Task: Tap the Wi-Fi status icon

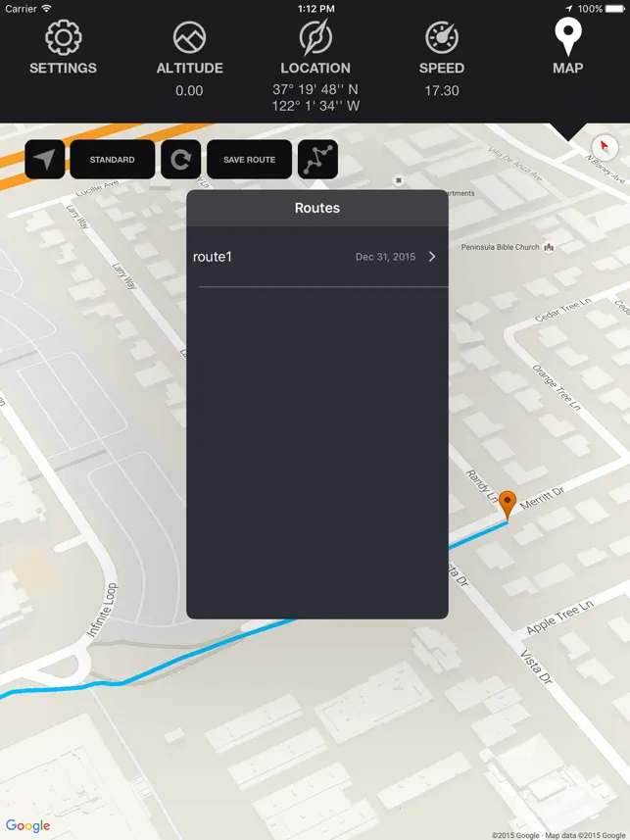Action: click(47, 9)
